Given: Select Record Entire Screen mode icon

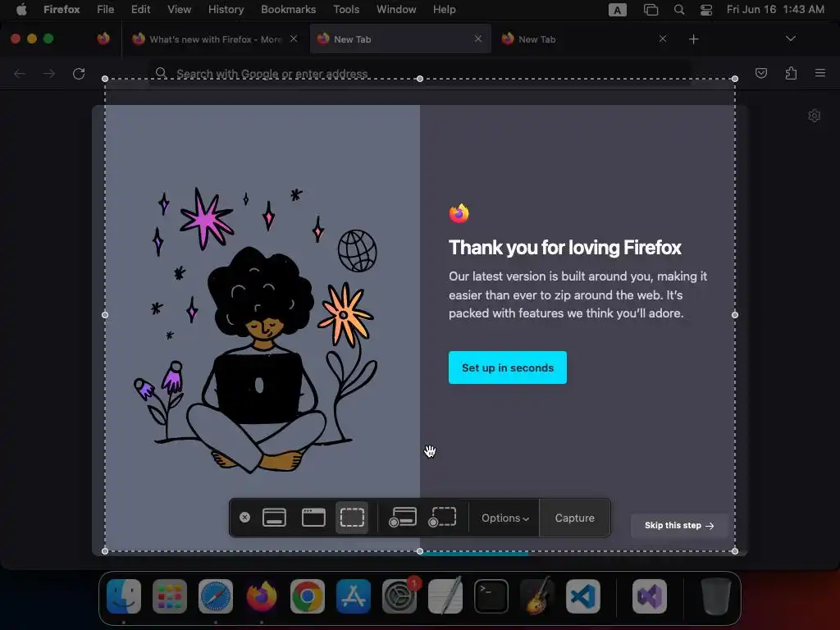Looking at the screenshot, I should pos(403,518).
